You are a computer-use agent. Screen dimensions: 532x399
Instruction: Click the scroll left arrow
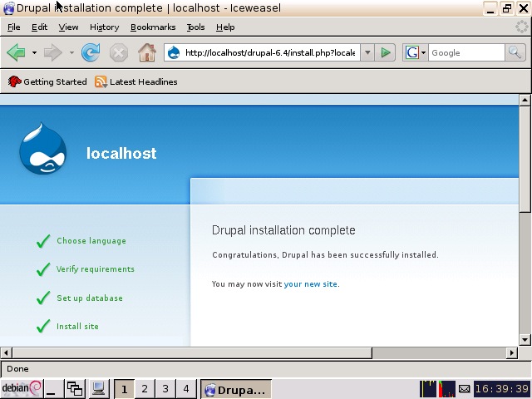point(6,352)
